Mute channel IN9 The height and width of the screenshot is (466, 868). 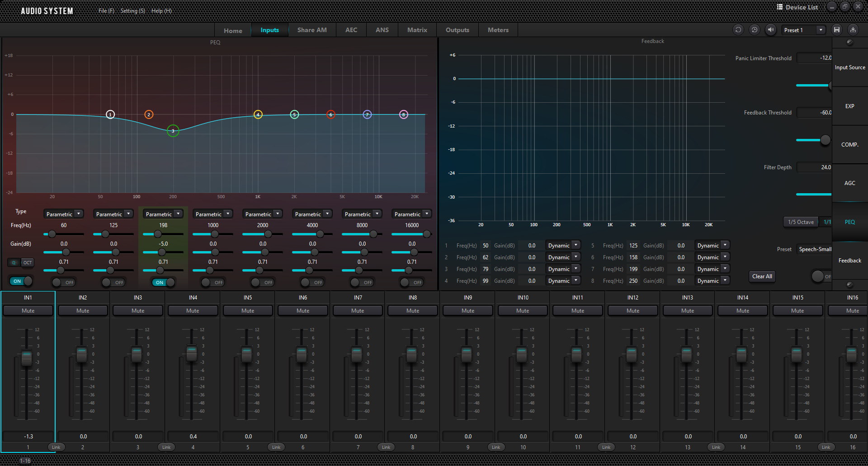pyautogui.click(x=468, y=311)
